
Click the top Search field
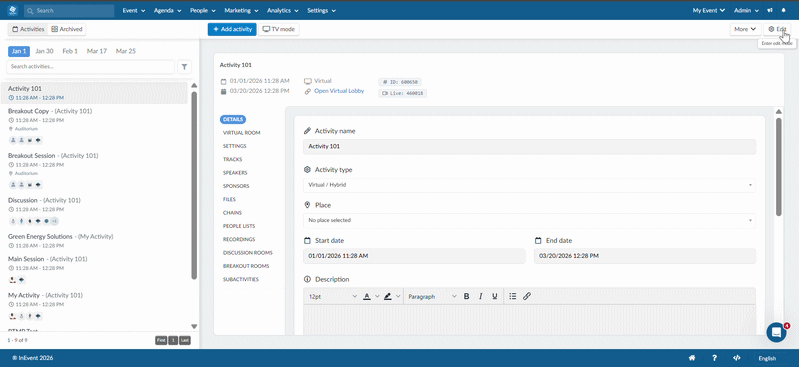pos(69,10)
